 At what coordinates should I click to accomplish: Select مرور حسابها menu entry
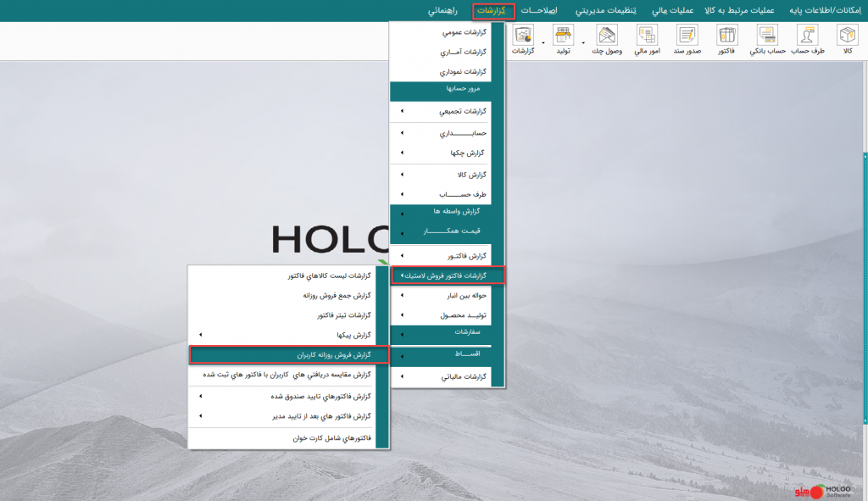coord(440,90)
